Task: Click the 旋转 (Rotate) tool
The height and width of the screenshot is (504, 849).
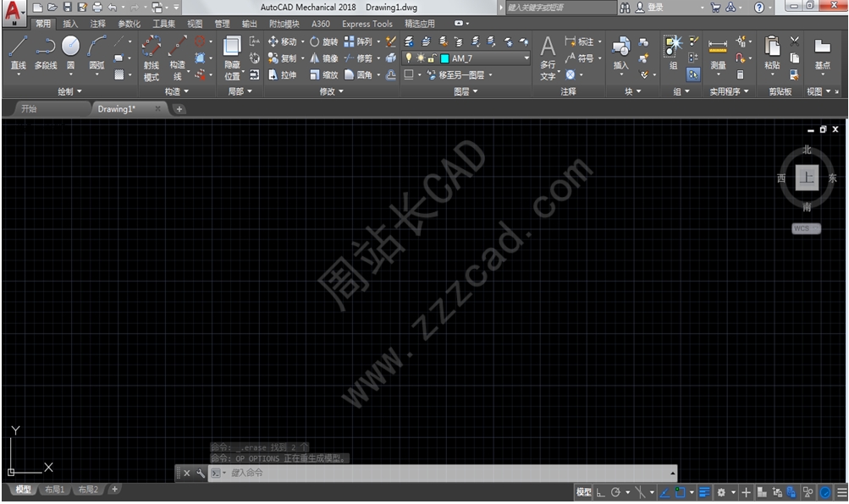Action: pos(324,41)
